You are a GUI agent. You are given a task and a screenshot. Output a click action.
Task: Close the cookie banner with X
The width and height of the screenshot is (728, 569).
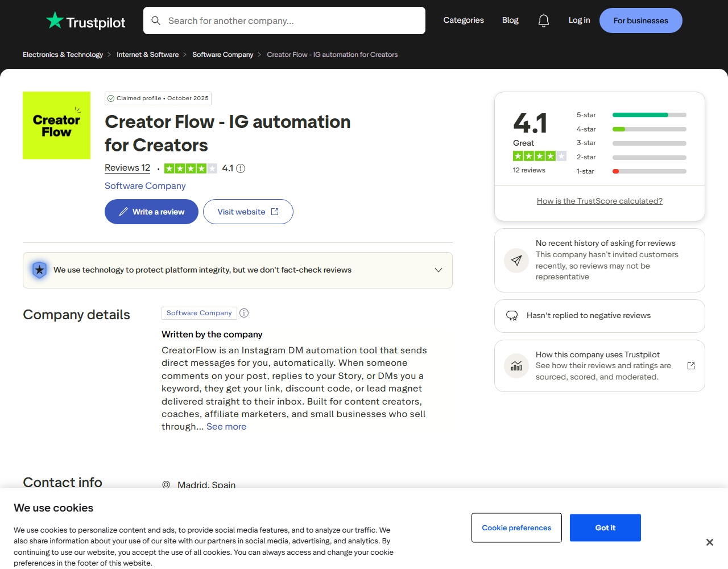[710, 542]
